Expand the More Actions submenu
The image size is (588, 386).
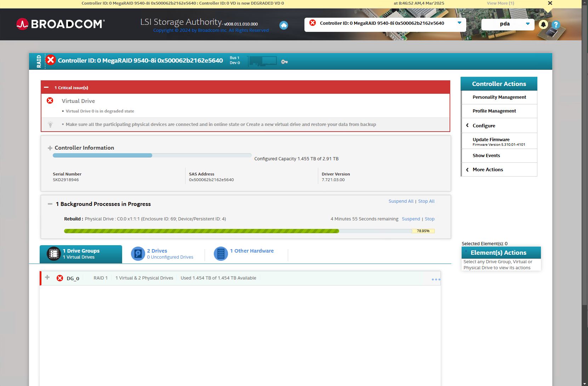[x=499, y=169]
